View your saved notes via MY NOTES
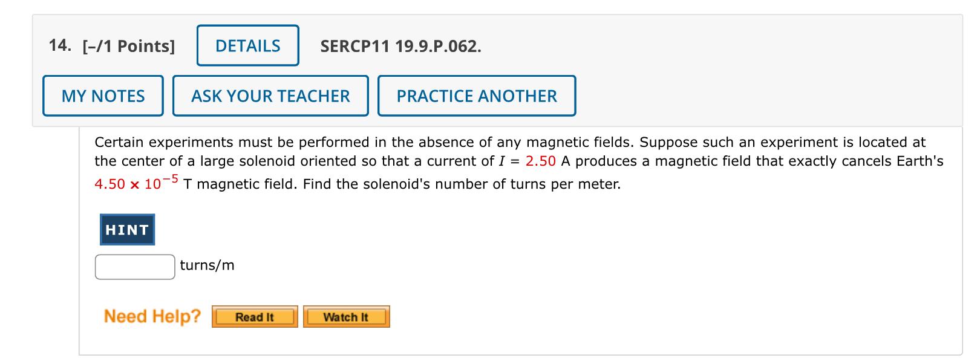980x364 pixels. [x=102, y=96]
